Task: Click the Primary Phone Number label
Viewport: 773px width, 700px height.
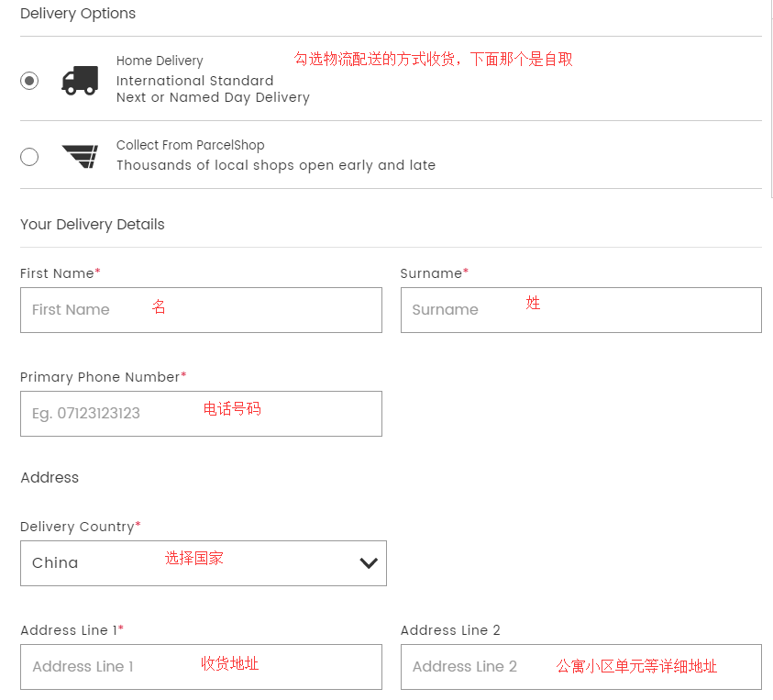Action: (x=100, y=377)
